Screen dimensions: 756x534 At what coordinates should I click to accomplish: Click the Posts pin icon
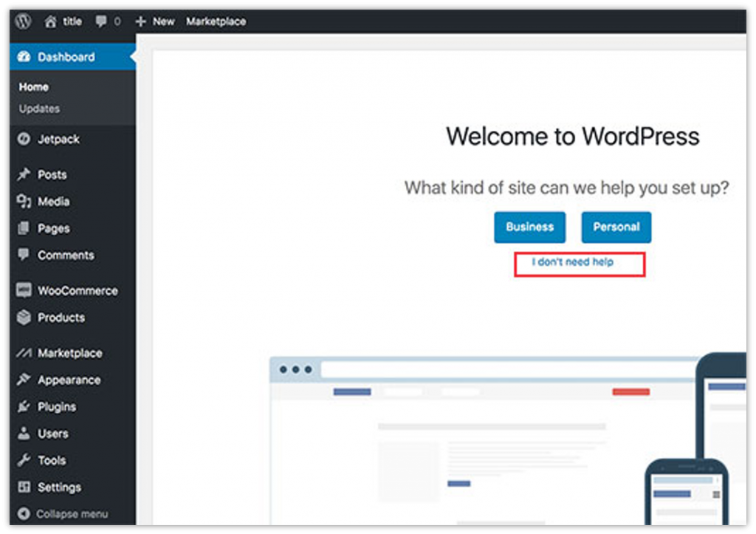pyautogui.click(x=22, y=174)
